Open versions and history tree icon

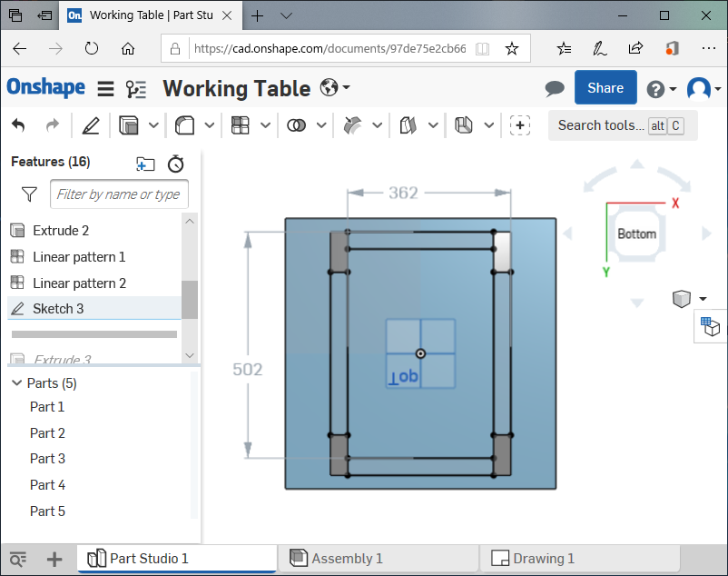[x=136, y=88]
